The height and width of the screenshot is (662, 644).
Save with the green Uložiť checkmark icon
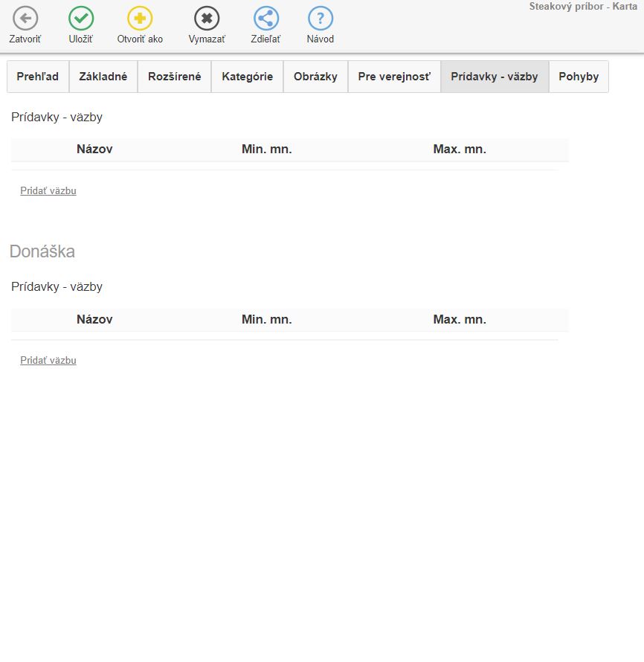[x=81, y=19]
